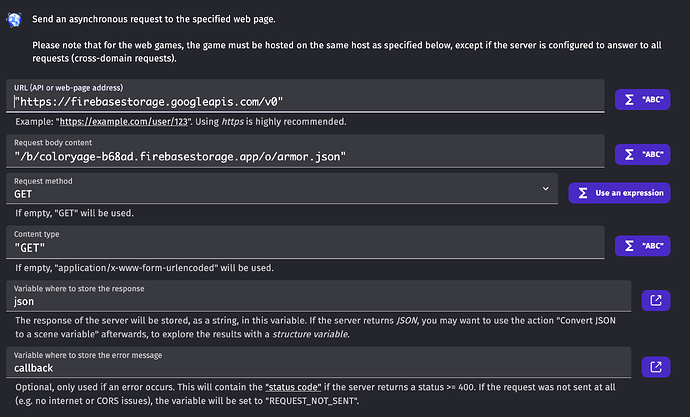The image size is (690, 417).
Task: Open variable picker for error message variable
Action: [656, 367]
